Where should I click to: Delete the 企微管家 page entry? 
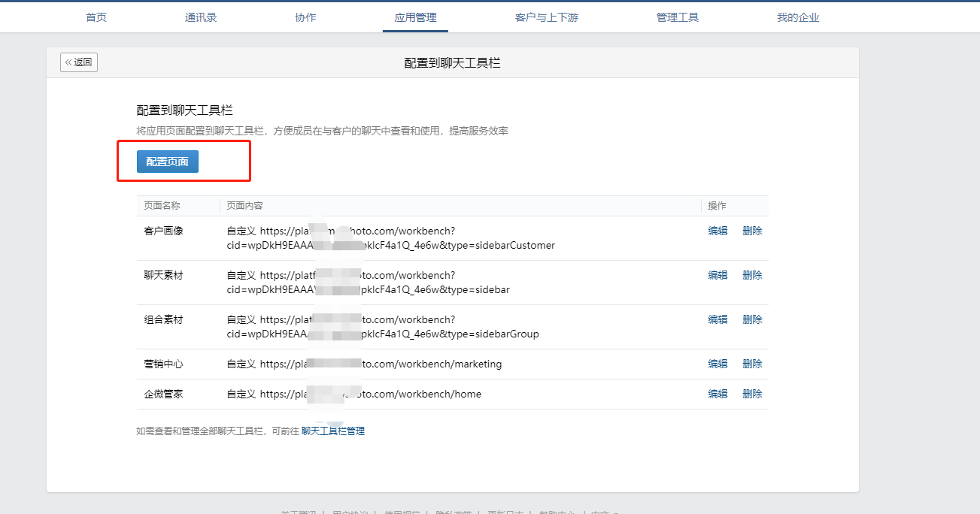click(752, 394)
